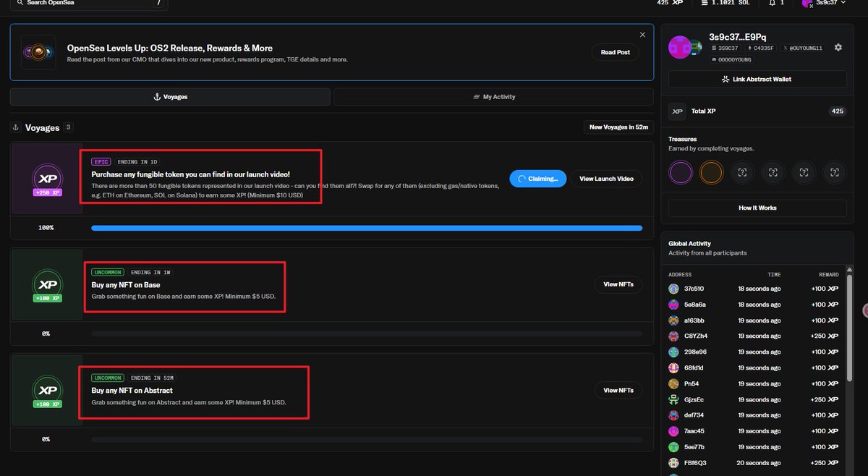Click the Abstract voyage 0% progress bar
This screenshot has width=868, height=476.
click(x=367, y=439)
